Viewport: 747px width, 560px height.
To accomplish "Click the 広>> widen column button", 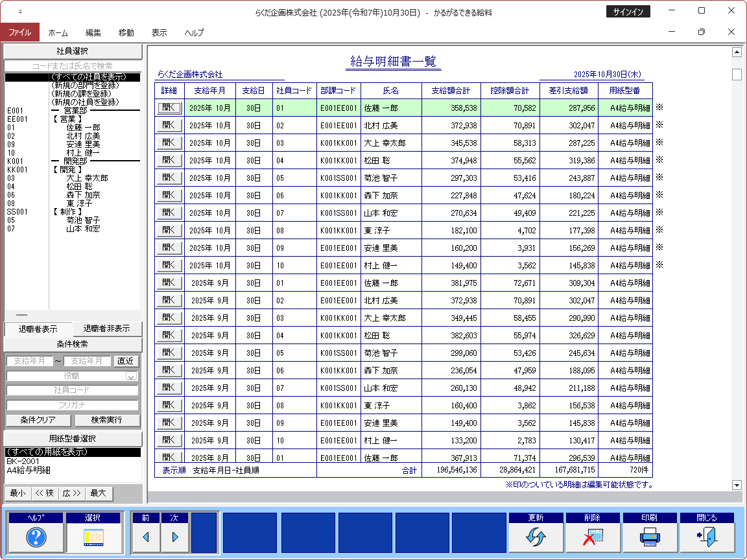I will [x=72, y=493].
